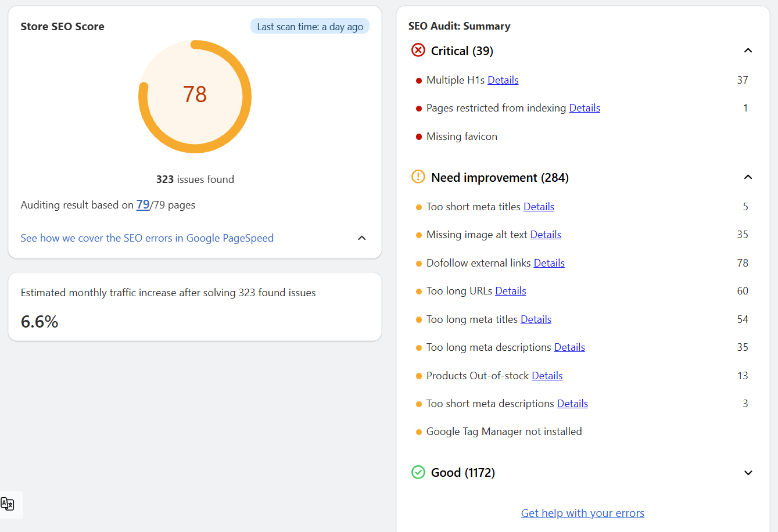This screenshot has height=532, width=778.
Task: Click the orange warning icon beside Need improvement
Action: (418, 177)
